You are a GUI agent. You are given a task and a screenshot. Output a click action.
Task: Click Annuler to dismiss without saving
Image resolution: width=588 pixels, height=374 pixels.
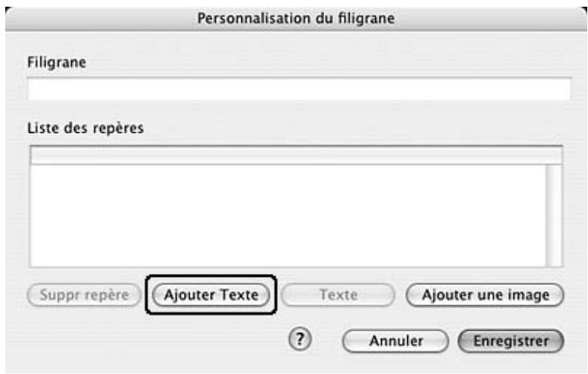pos(396,341)
